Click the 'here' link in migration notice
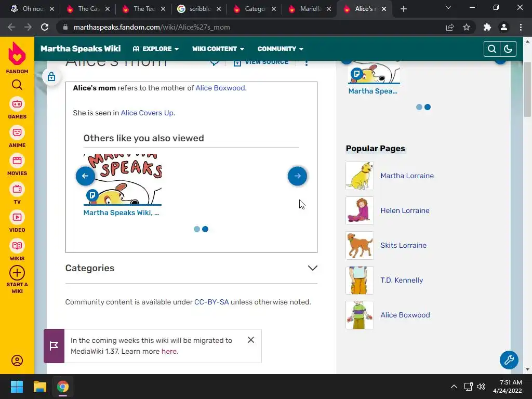Screen dimensions: 532x399 [x=169, y=351]
